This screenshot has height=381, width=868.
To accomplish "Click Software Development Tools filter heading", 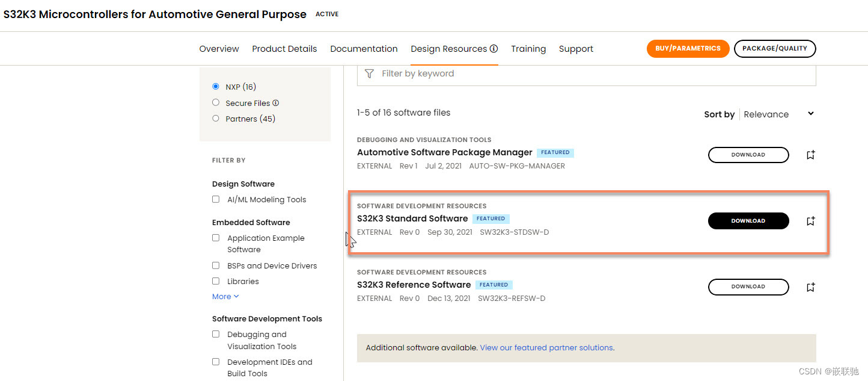I will tap(267, 319).
